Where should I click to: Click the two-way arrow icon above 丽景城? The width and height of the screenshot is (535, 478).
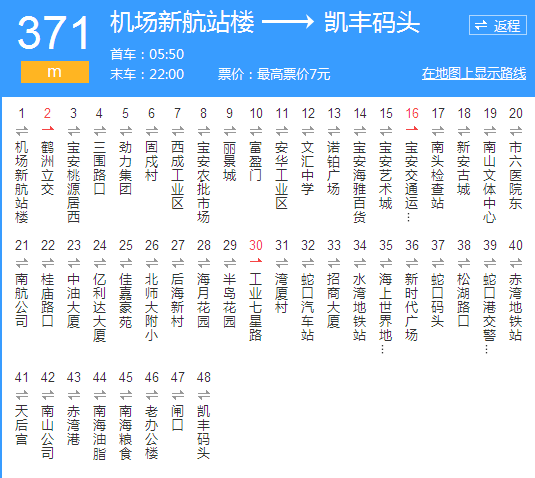click(x=230, y=131)
